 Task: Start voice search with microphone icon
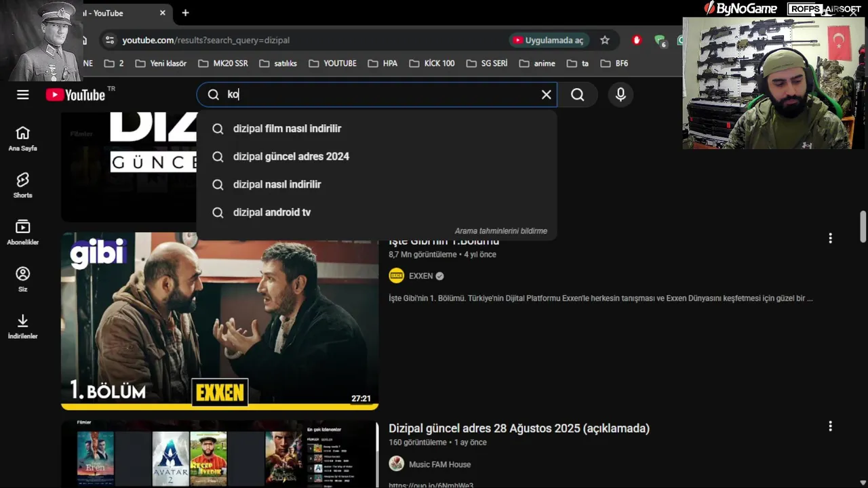click(x=620, y=95)
